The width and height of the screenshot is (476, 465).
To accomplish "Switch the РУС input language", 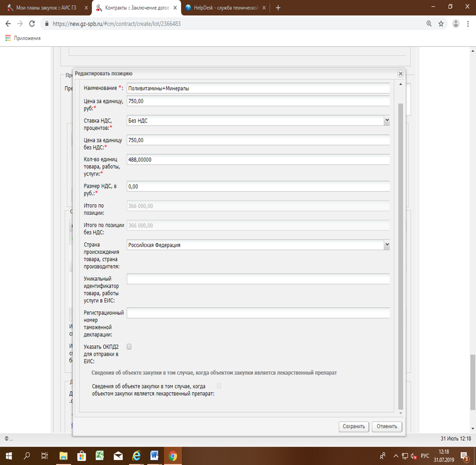I will pyautogui.click(x=425, y=456).
